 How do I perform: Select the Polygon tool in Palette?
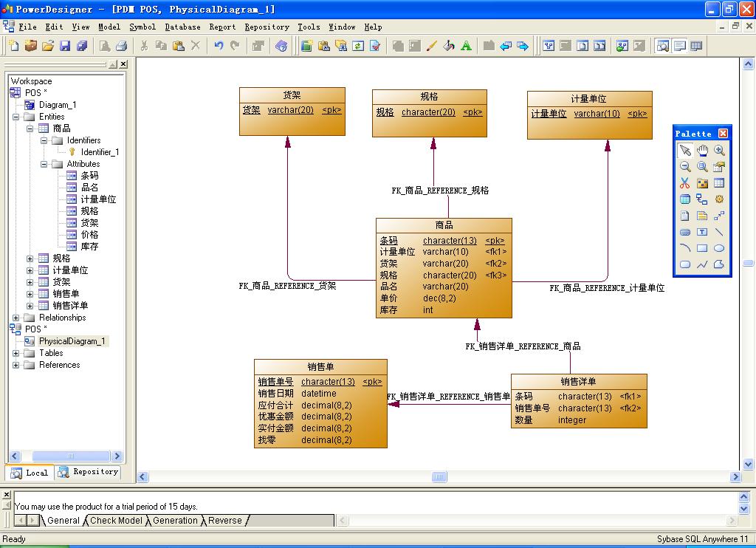719,264
